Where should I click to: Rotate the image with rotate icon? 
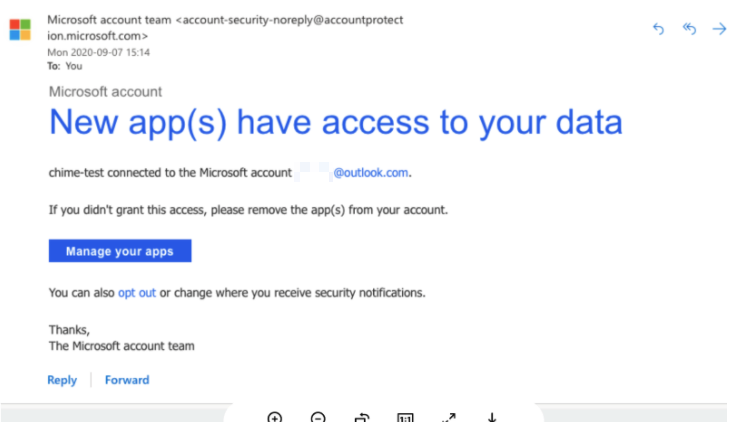[362, 417]
